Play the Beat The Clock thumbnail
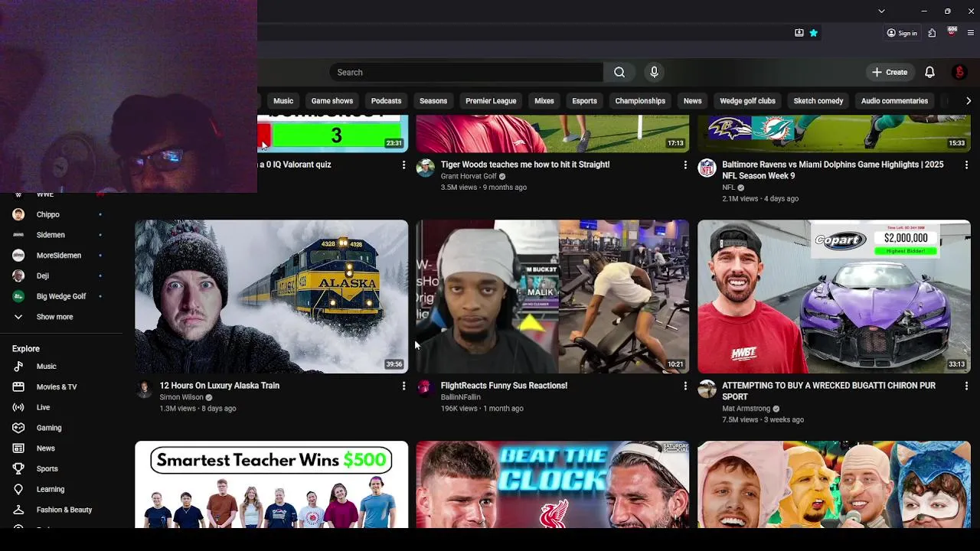 click(553, 484)
